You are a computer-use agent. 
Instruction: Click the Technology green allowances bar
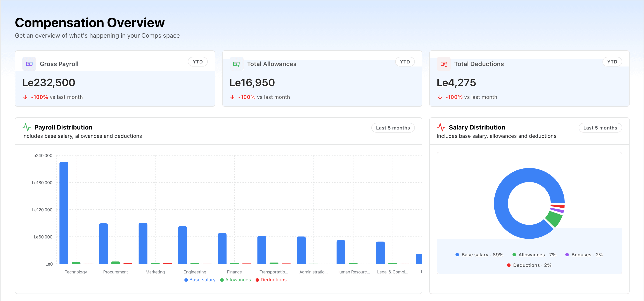tap(76, 263)
